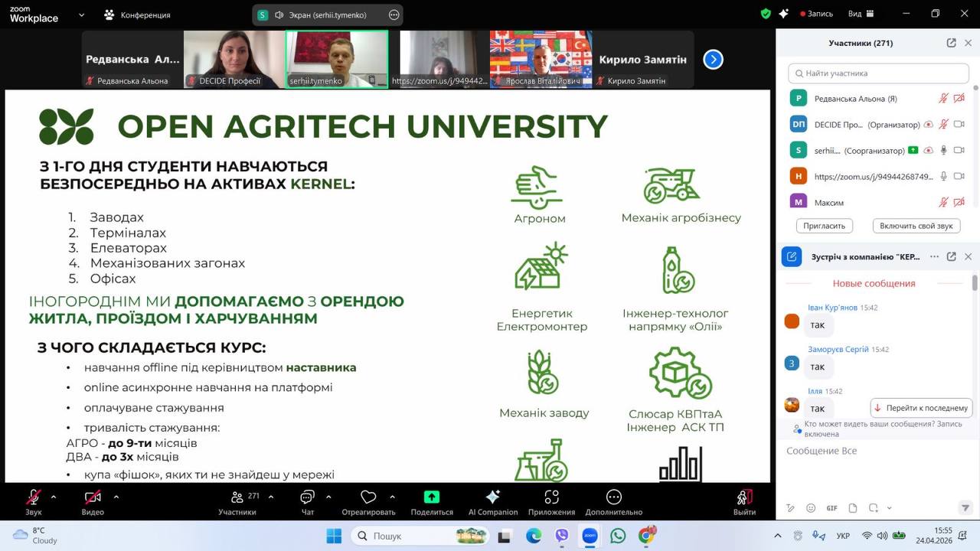Image resolution: width=980 pixels, height=551 pixels.
Task: Expand video options arrow next to Видео
Action: click(116, 497)
